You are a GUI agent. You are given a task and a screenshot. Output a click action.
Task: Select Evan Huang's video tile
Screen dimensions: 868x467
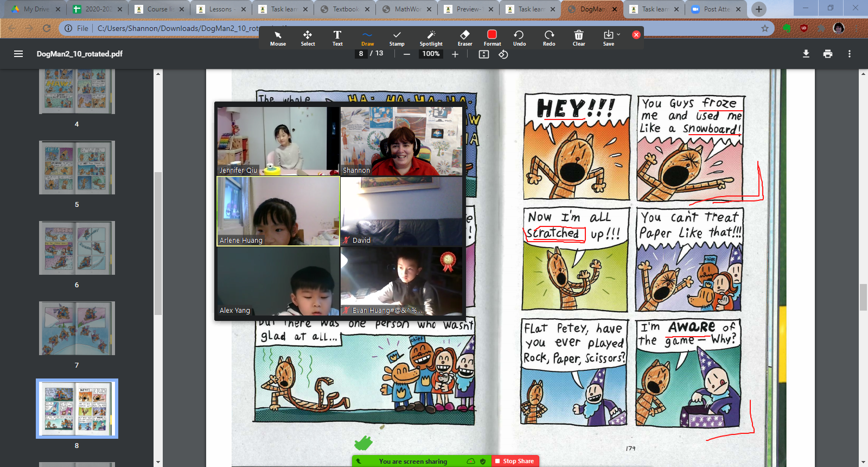pos(401,281)
